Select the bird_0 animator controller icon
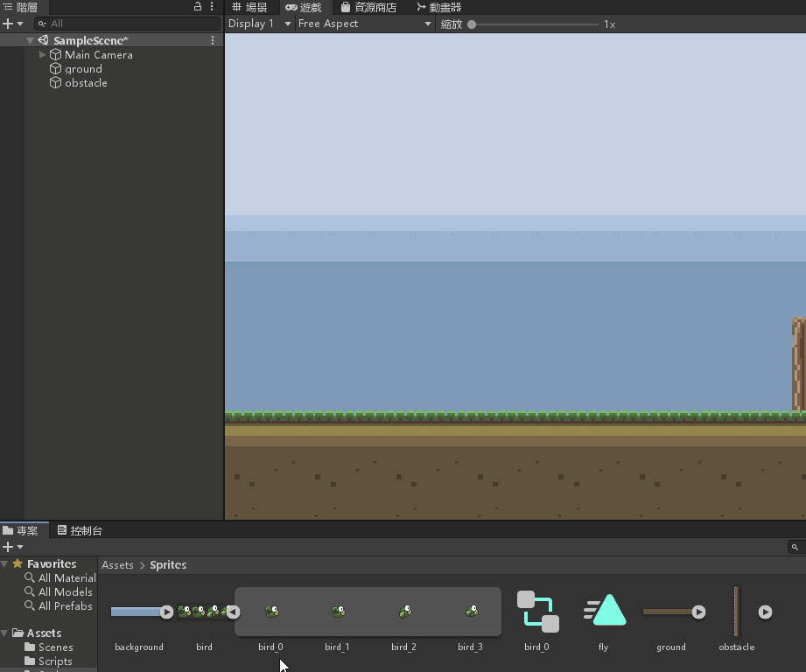This screenshot has width=806, height=672. [x=536, y=612]
